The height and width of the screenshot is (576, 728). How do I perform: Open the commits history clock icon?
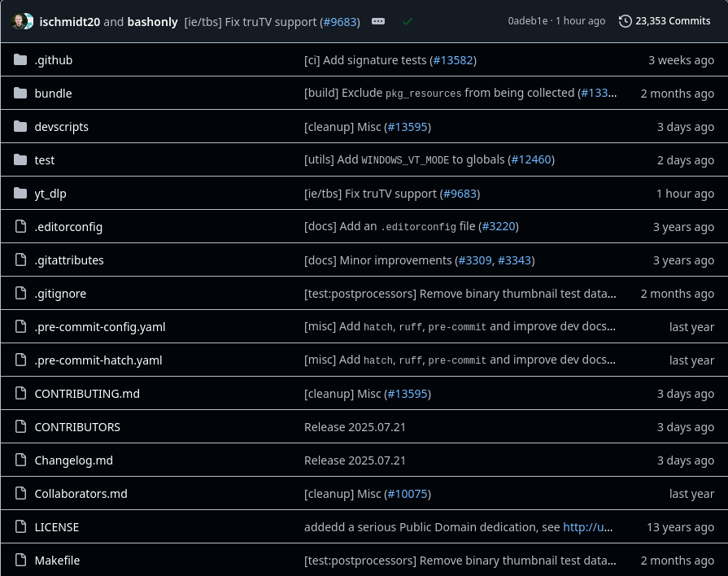pos(625,21)
